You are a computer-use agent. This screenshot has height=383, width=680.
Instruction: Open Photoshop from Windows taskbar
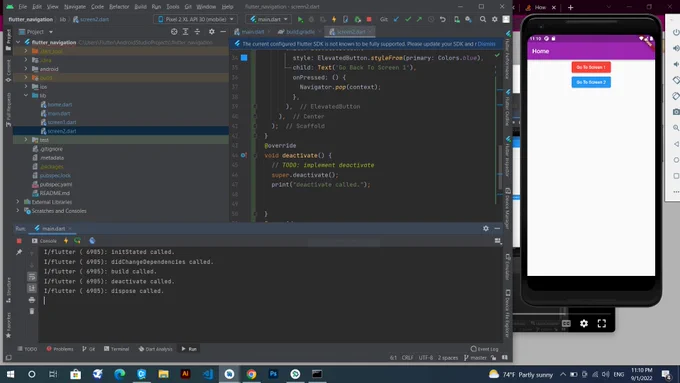pyautogui.click(x=273, y=374)
